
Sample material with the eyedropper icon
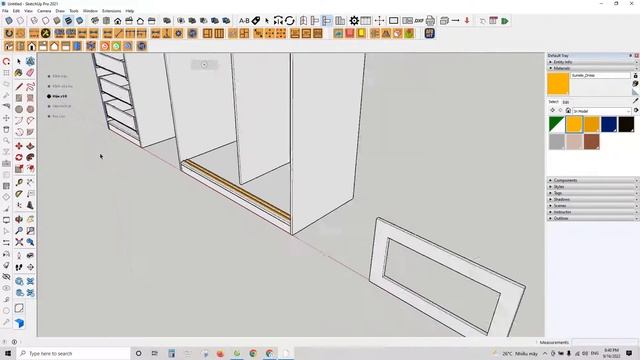coord(635,100)
